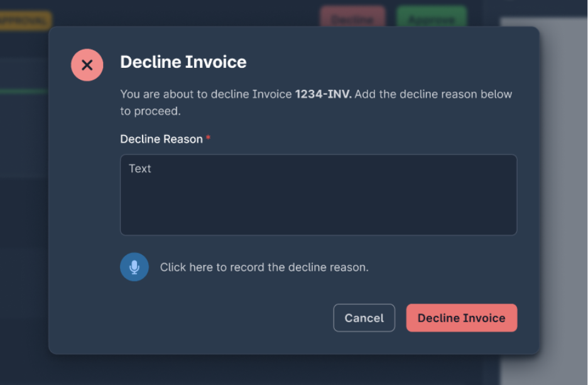Click the 'Decline Invoice' dialog title

pos(183,62)
